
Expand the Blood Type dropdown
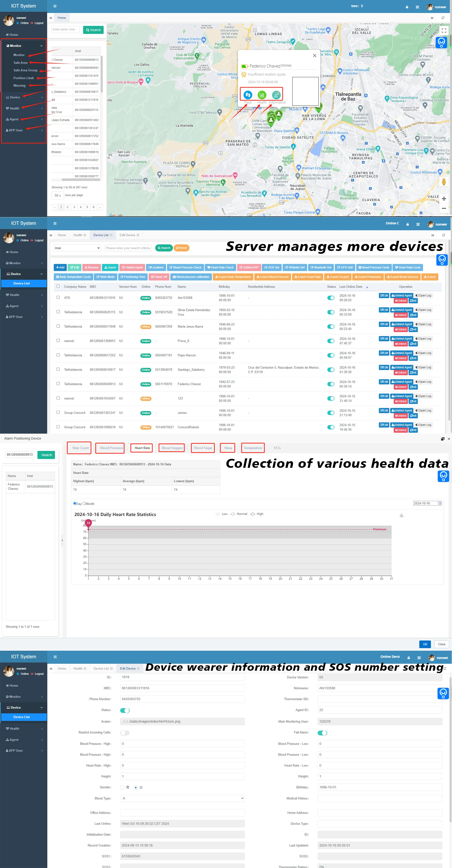tap(182, 798)
